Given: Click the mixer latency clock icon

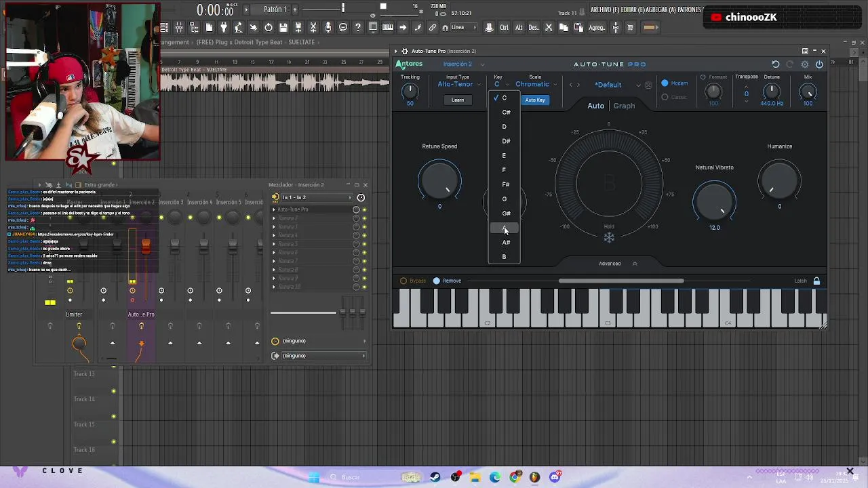Looking at the screenshot, I should pos(361,197).
